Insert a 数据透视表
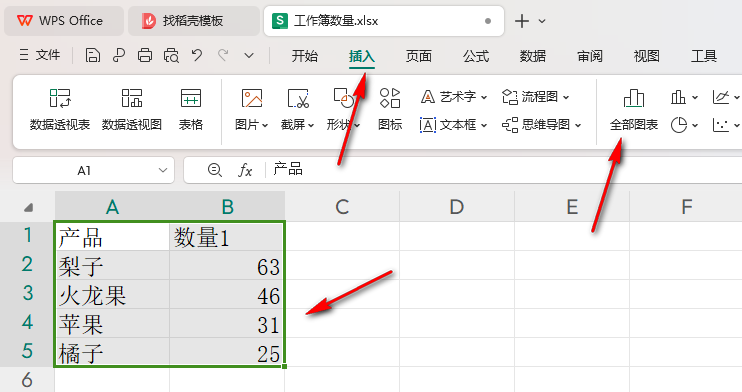The height and width of the screenshot is (392, 742). [x=60, y=110]
